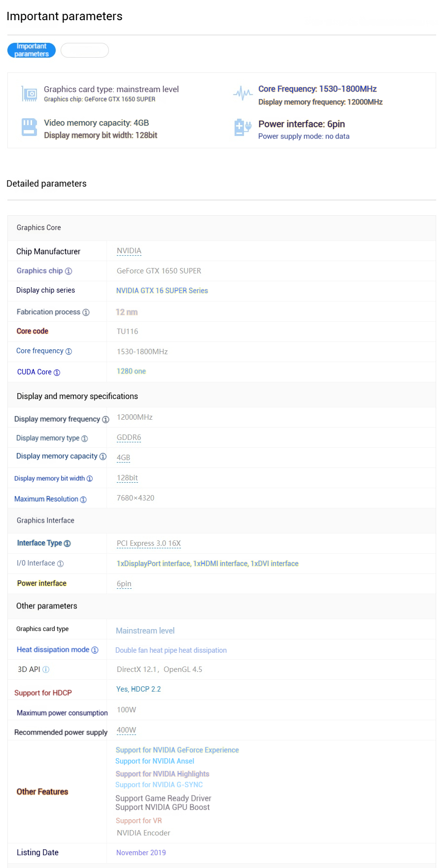
Task: Click the 1xDisplayPort, HDMI, DVI interface text
Action: click(x=207, y=564)
